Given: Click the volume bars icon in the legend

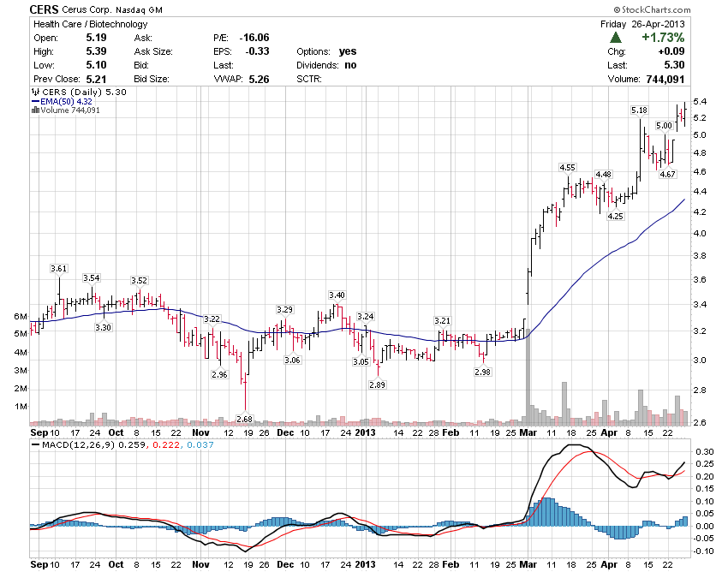Looking at the screenshot, I should point(35,110).
